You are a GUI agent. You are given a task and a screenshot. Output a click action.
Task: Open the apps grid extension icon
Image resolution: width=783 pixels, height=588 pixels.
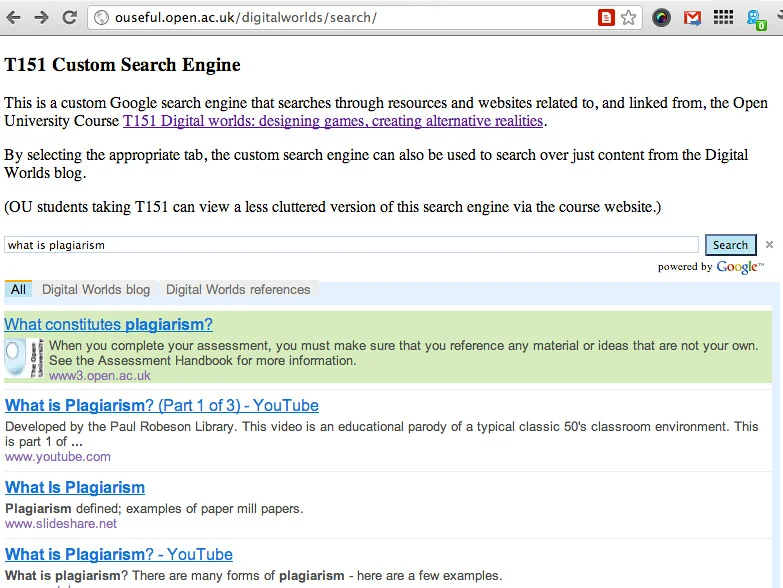point(723,17)
